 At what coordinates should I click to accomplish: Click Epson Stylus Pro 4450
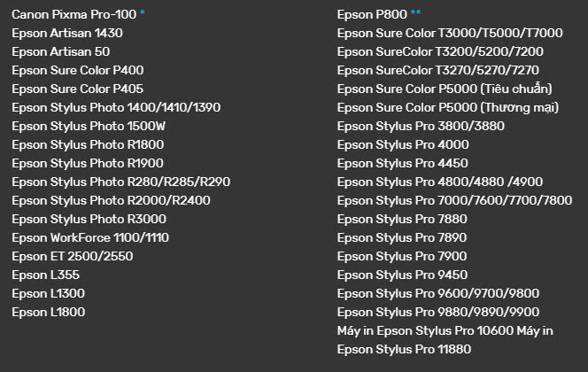(403, 163)
